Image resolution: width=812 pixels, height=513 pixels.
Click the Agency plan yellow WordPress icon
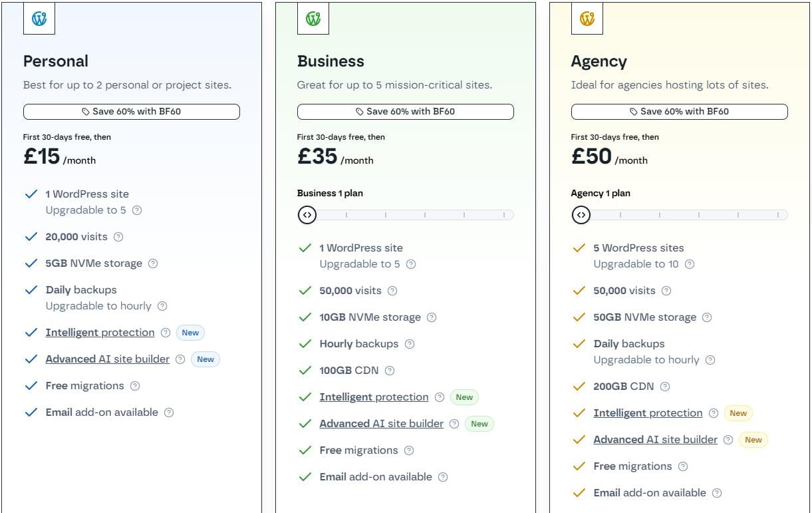[x=587, y=19]
